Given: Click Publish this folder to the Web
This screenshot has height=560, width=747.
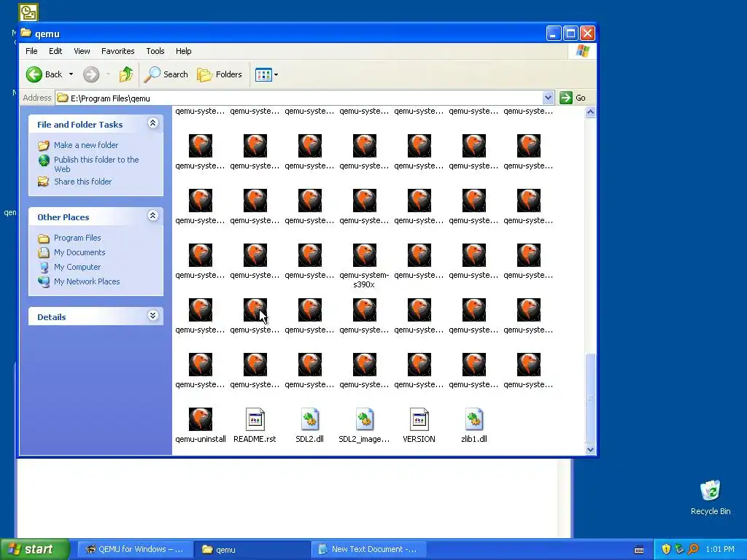Looking at the screenshot, I should pyautogui.click(x=96, y=164).
